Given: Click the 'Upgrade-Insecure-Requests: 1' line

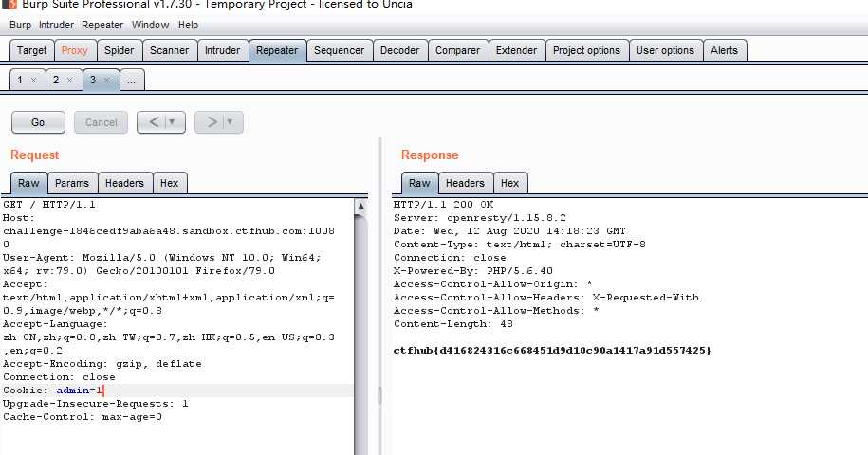Looking at the screenshot, I should tap(95, 404).
